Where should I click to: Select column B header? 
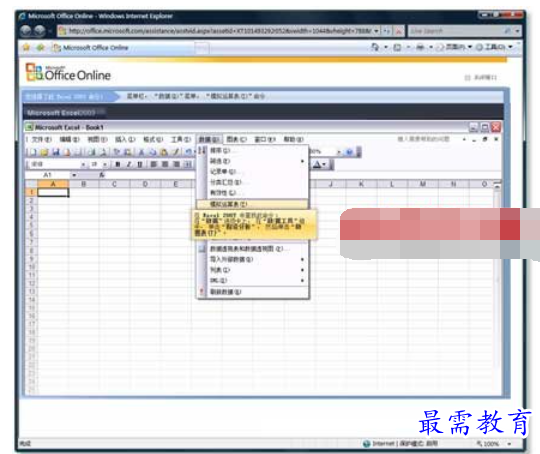click(84, 184)
